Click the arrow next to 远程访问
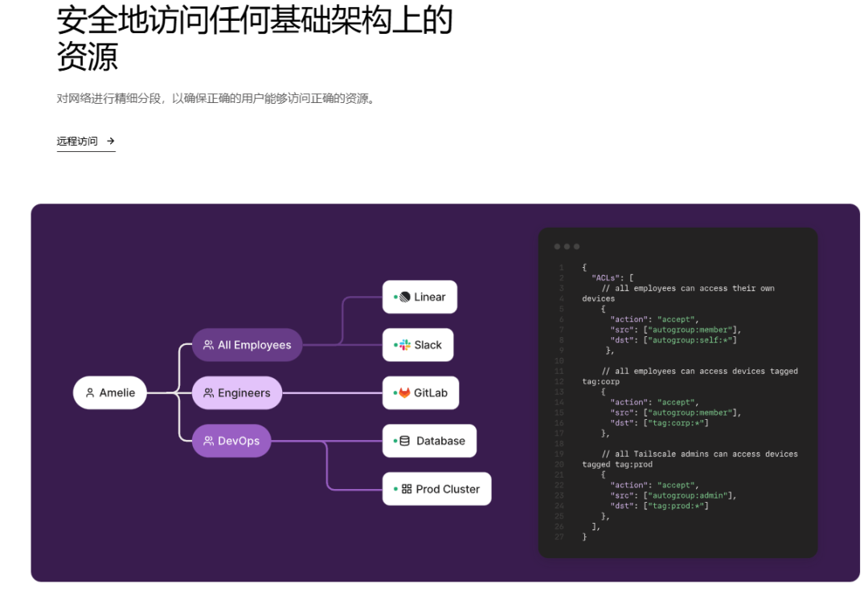868x592 pixels. pyautogui.click(x=110, y=141)
